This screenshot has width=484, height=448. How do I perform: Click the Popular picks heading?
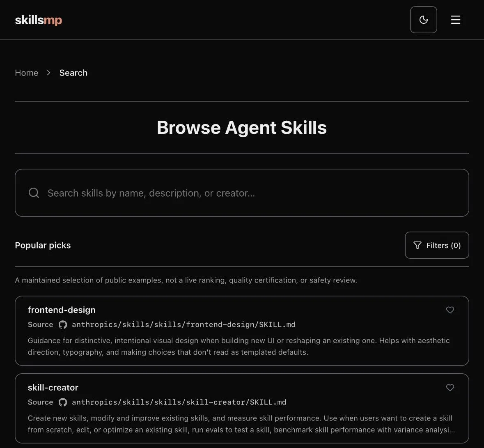pos(43,245)
